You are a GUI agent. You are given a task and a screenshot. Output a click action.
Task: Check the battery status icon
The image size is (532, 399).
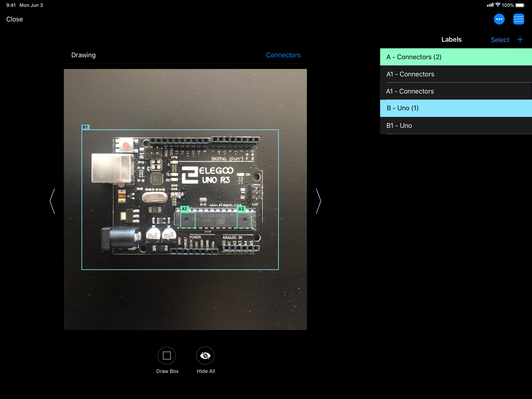point(520,5)
